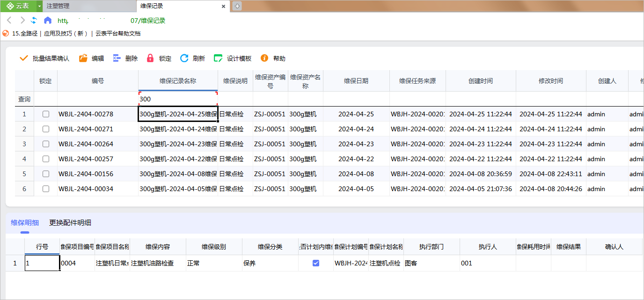This screenshot has height=300, width=644.
Task: Click 2024-04-05 21:07:36 created time cell
Action: click(481, 189)
